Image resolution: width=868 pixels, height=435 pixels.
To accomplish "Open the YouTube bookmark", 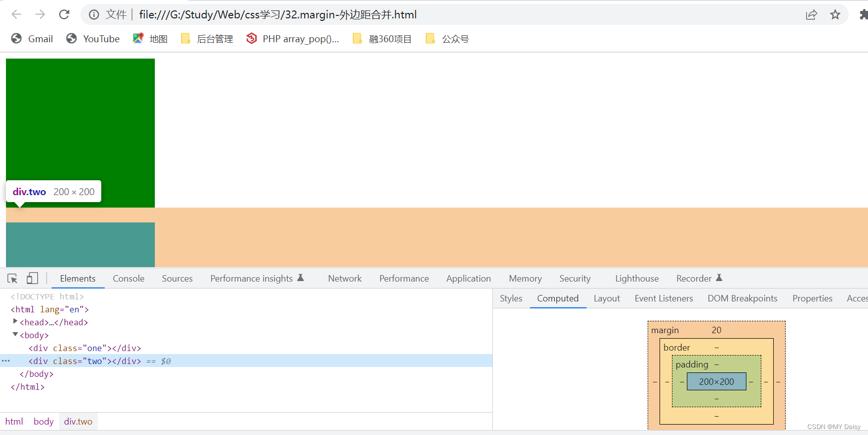I will click(x=93, y=39).
